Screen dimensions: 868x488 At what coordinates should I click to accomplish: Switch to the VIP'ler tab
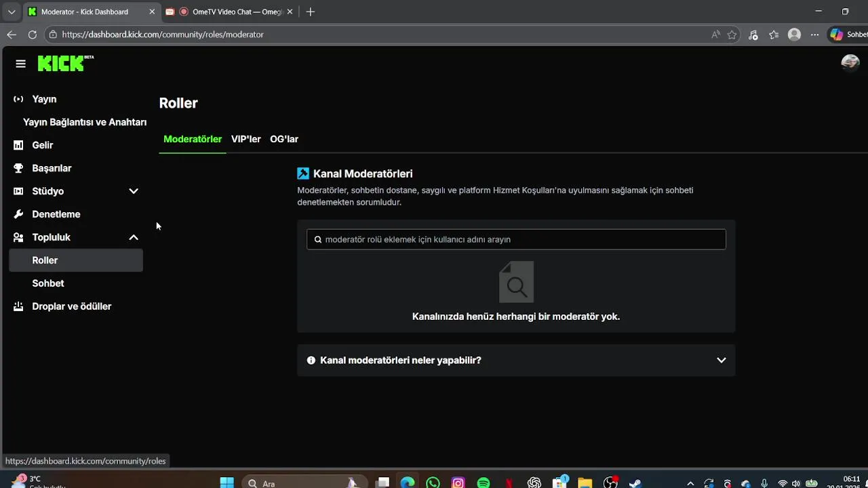click(245, 139)
